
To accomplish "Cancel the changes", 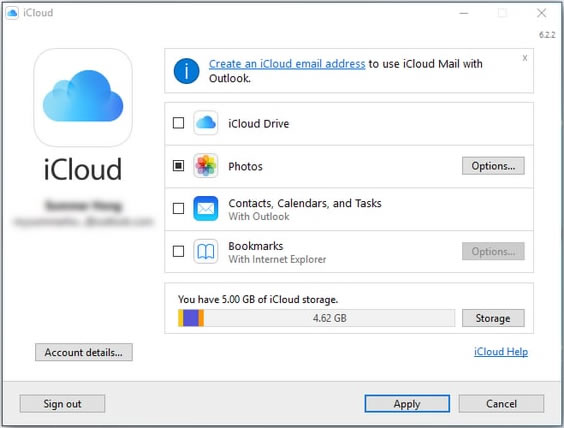I will [x=501, y=404].
